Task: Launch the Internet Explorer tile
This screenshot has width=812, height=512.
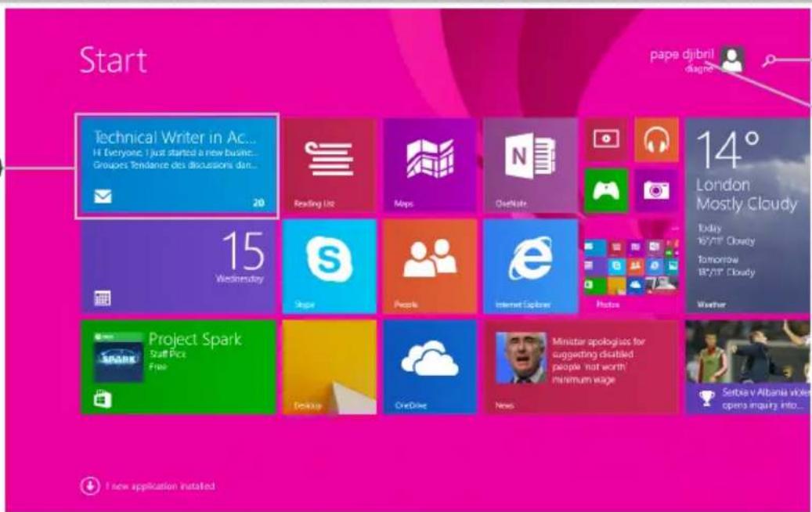Action: [x=530, y=266]
